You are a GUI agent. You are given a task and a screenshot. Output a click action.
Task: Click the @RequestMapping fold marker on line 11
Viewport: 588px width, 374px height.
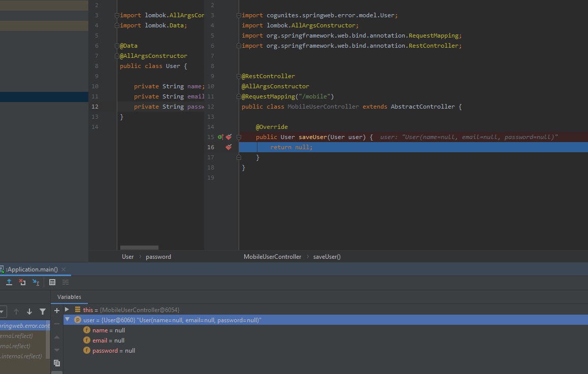(239, 96)
